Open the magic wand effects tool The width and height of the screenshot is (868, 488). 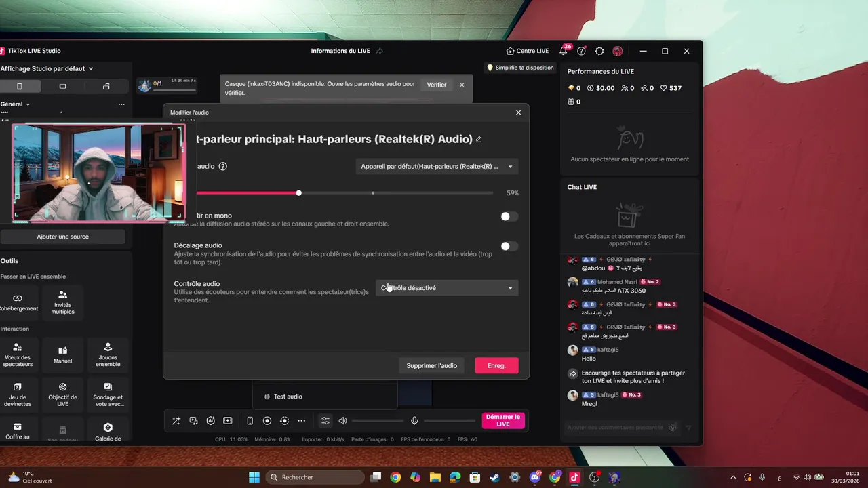click(x=176, y=421)
